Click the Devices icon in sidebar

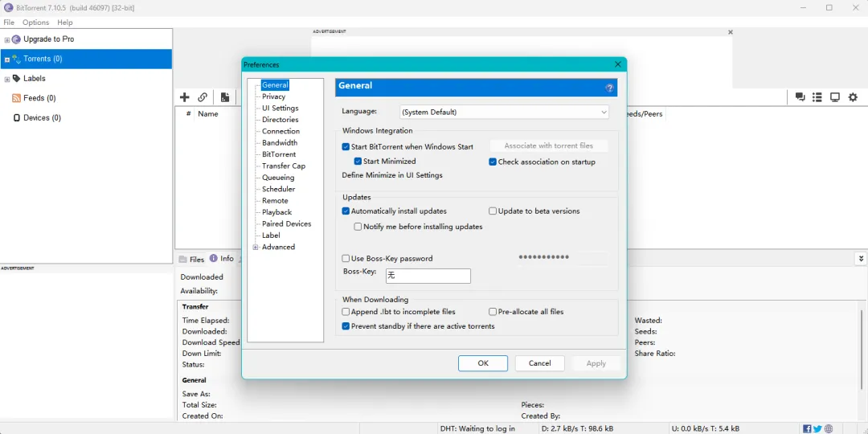[17, 118]
